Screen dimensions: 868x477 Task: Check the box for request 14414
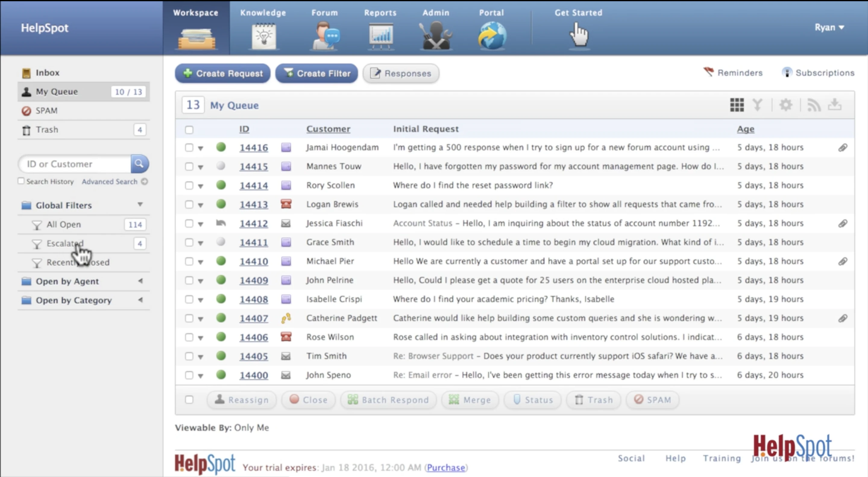189,185
